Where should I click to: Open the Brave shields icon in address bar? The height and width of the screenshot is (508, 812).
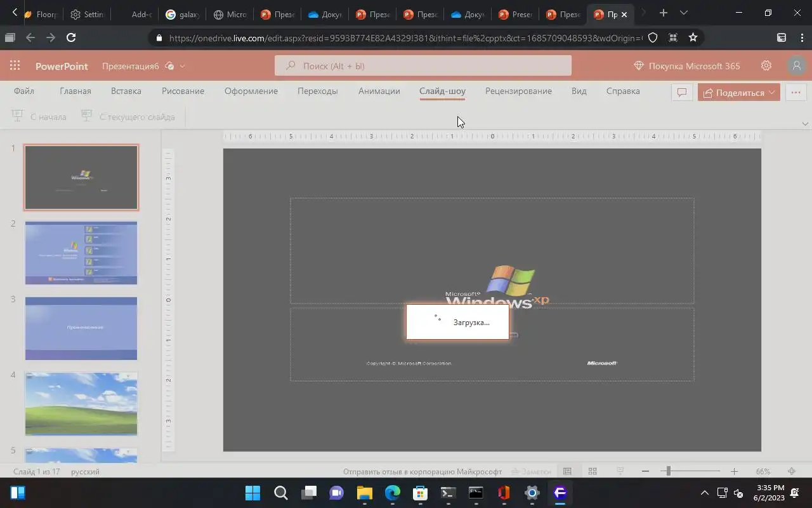[x=653, y=37]
